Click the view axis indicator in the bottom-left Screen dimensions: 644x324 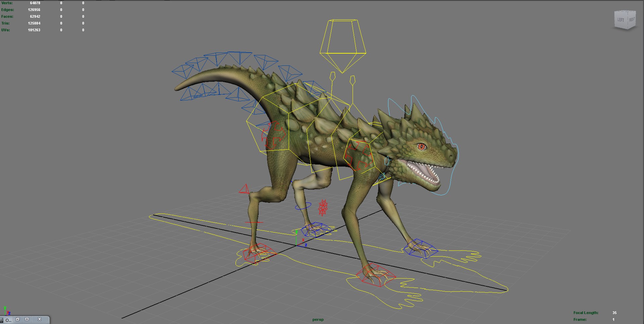click(x=7, y=311)
